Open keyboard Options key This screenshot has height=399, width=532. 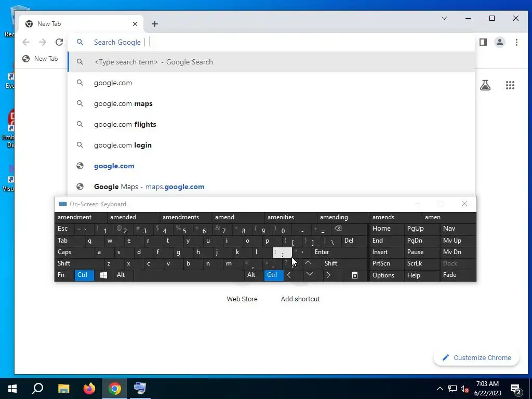click(387, 275)
